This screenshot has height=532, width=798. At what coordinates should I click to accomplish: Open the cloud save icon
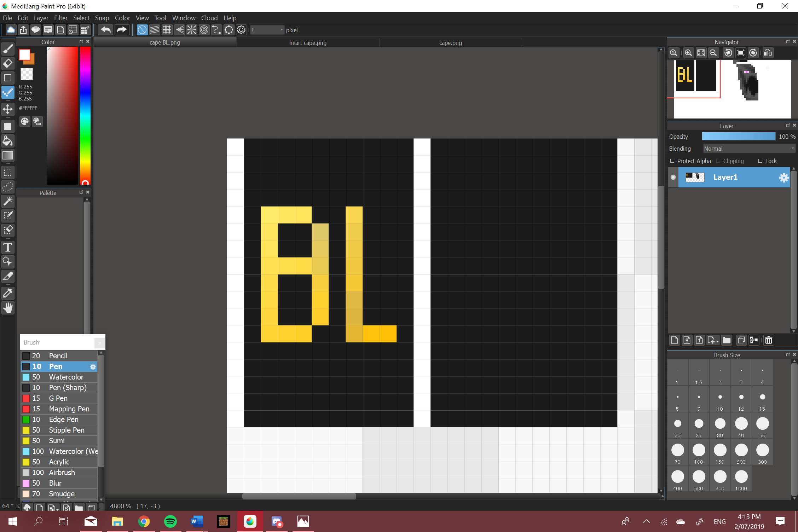11,30
